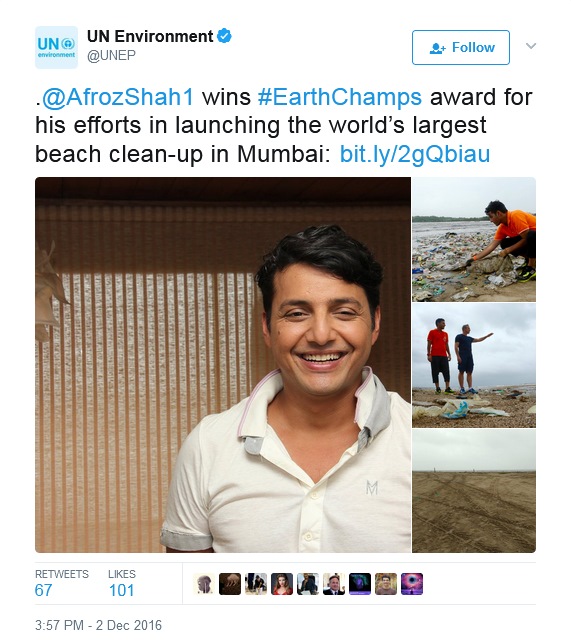Open the tweet options chevron menu
This screenshot has height=642, width=571.
(x=530, y=46)
